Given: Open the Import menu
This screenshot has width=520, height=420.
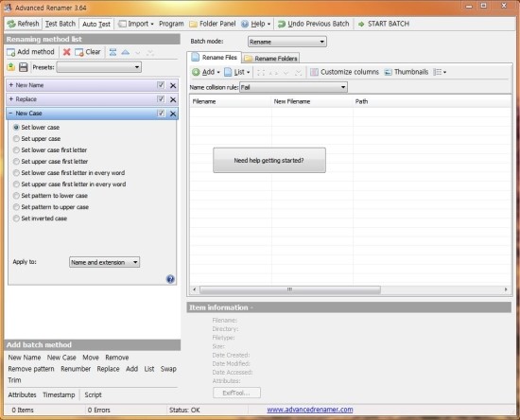Looking at the screenshot, I should [136, 24].
